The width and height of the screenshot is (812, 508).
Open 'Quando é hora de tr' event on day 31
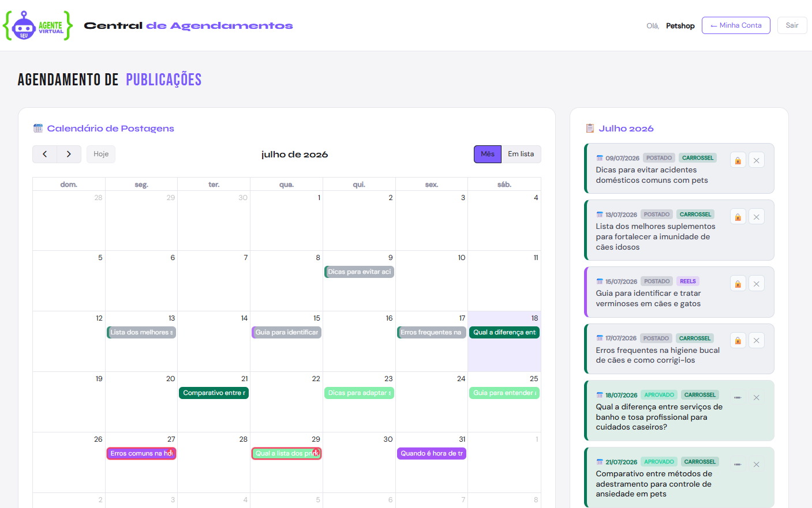click(x=432, y=453)
